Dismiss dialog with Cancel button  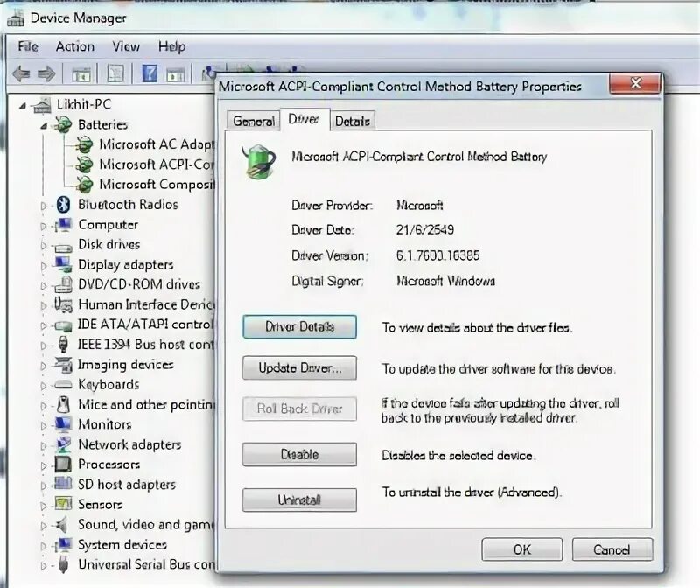[612, 549]
